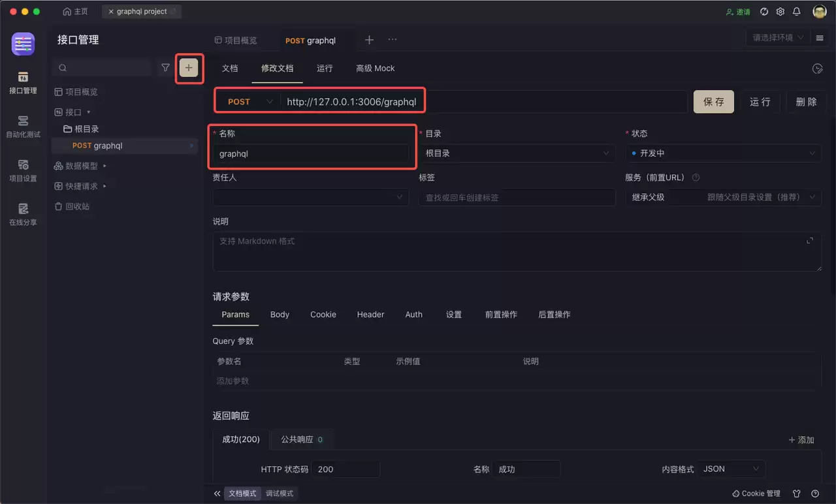Screen dimensions: 836x504
Task: Switch to the 运行 tab
Action: click(325, 69)
